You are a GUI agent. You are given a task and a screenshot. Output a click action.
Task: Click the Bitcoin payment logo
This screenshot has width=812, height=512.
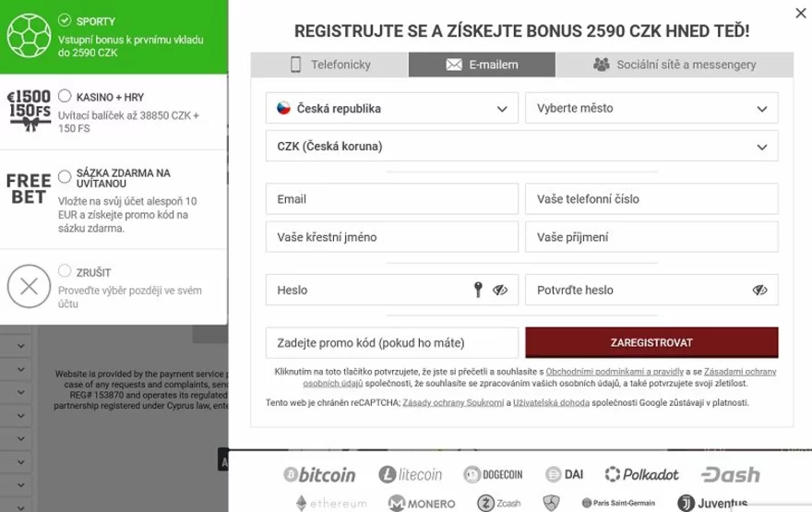pyautogui.click(x=319, y=475)
